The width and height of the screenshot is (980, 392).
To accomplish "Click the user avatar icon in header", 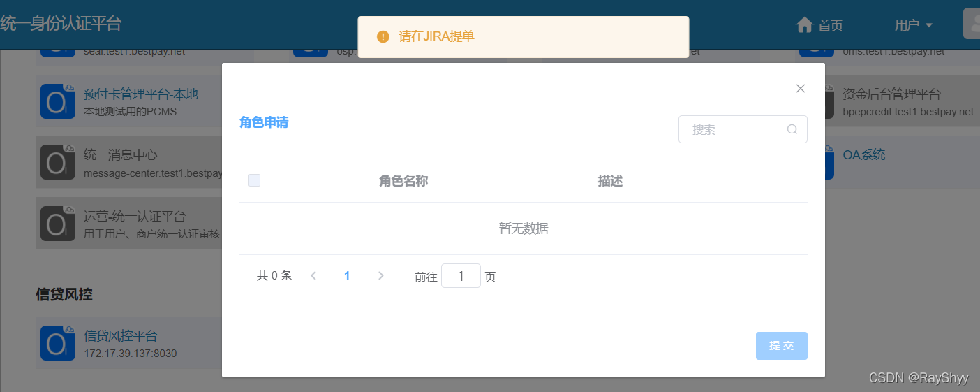I will [972, 24].
